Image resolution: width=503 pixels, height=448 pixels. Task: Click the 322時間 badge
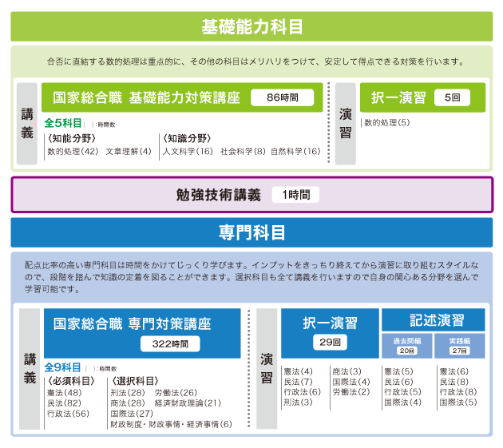coord(169,344)
